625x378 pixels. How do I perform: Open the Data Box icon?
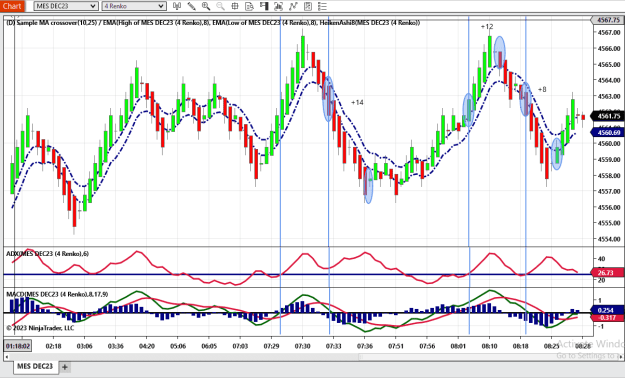[x=250, y=6]
